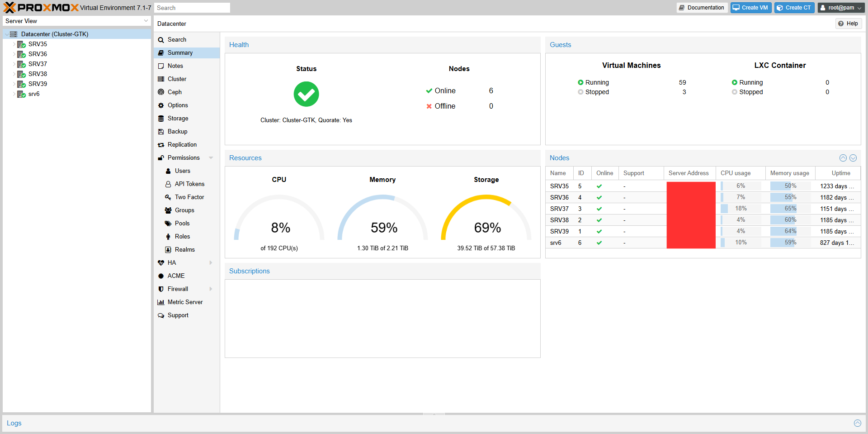868x434 pixels.
Task: Click the Metric Server chart icon
Action: click(161, 302)
